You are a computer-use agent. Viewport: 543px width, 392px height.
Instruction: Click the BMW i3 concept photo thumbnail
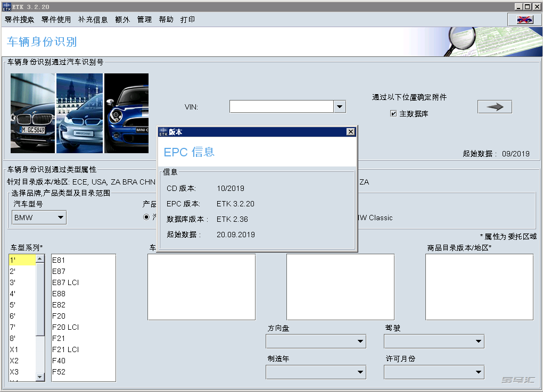click(80, 113)
